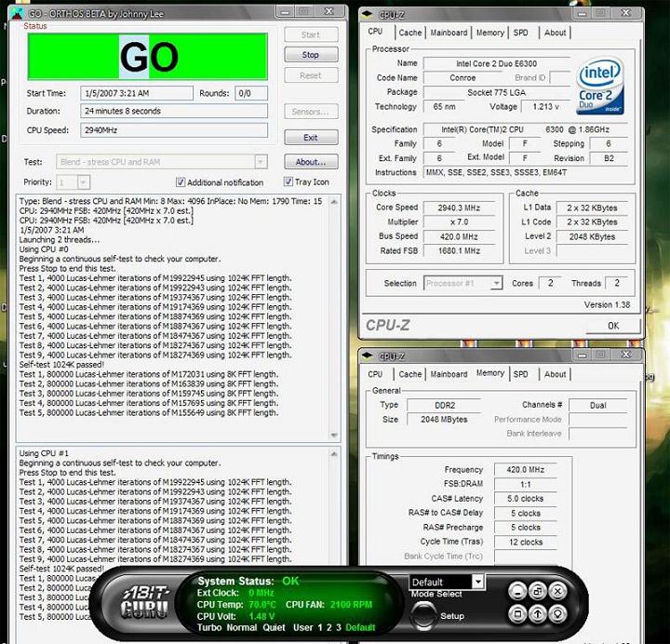The height and width of the screenshot is (644, 670).
Task: Click the CPU Speed field showing 2940MHz
Action: pyautogui.click(x=174, y=130)
